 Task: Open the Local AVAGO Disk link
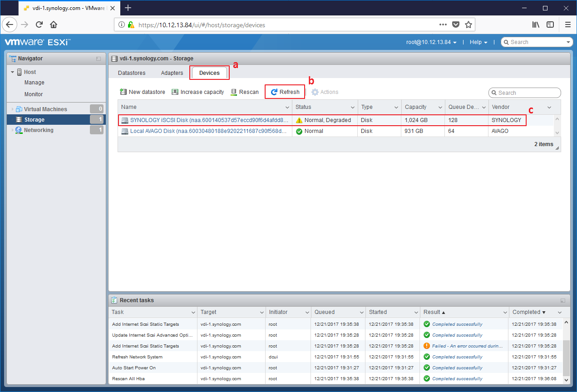208,131
